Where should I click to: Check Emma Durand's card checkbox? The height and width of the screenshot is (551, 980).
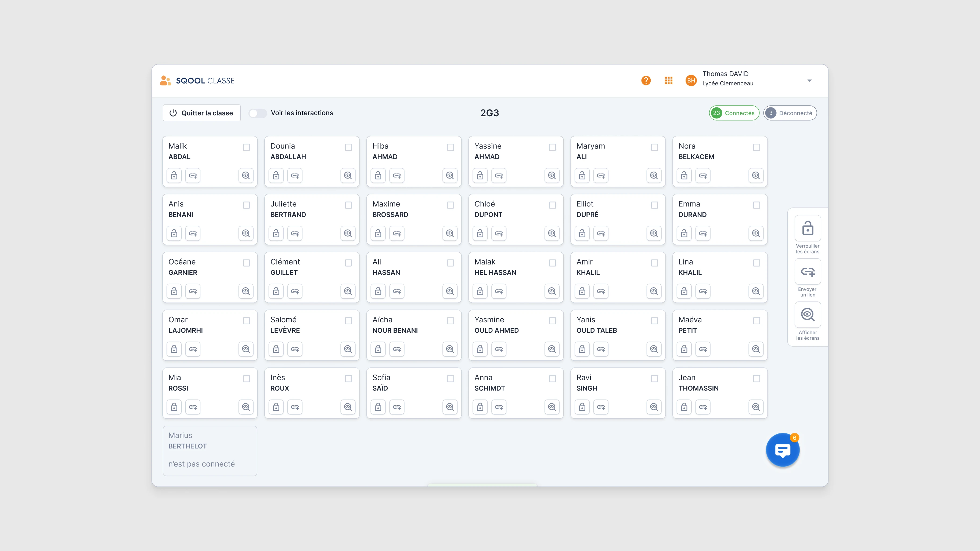(756, 205)
